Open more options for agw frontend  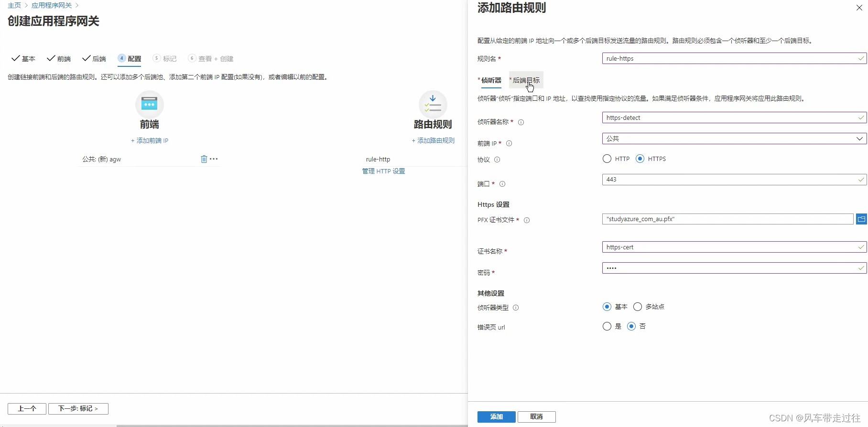[x=214, y=159]
